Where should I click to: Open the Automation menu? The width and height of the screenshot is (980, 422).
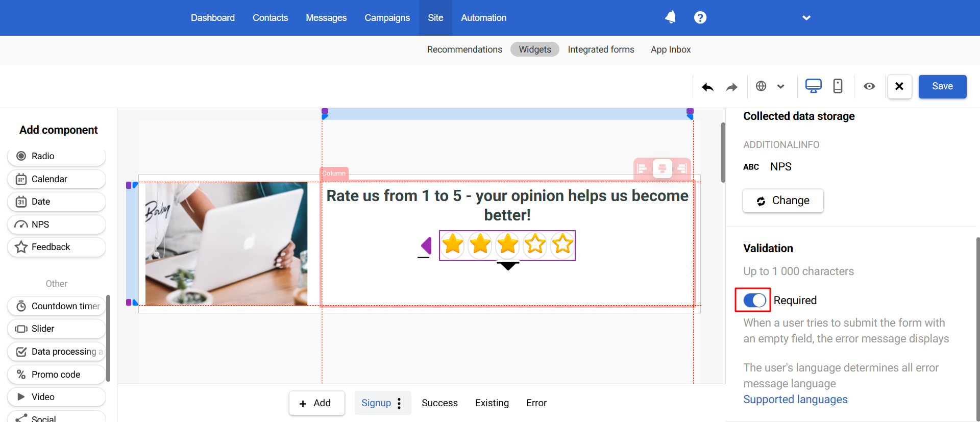click(483, 18)
